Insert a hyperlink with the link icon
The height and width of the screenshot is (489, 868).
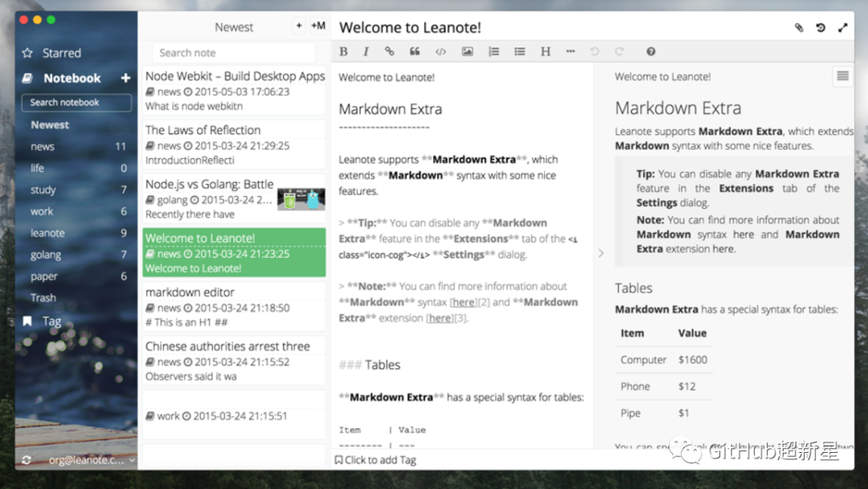[390, 51]
